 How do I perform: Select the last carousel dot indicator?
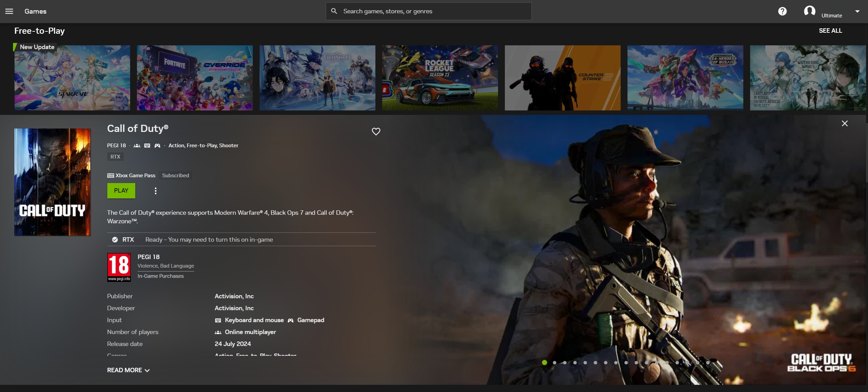click(708, 363)
